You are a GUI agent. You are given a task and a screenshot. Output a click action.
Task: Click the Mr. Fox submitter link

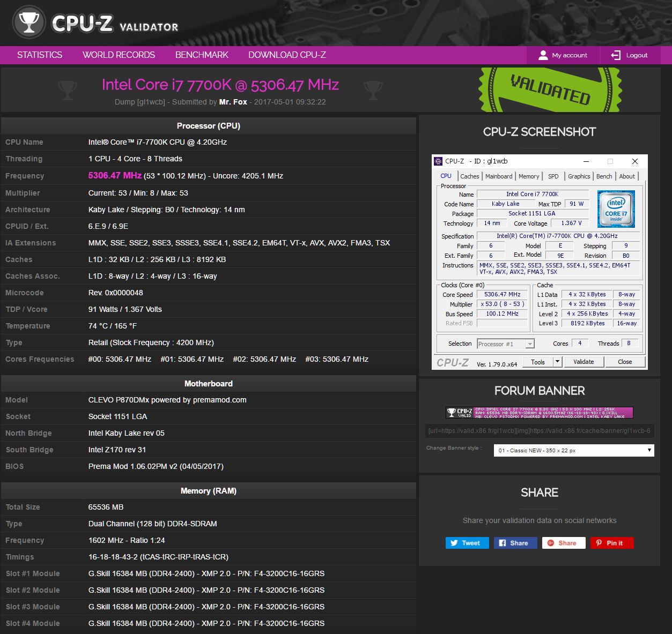[x=233, y=102]
